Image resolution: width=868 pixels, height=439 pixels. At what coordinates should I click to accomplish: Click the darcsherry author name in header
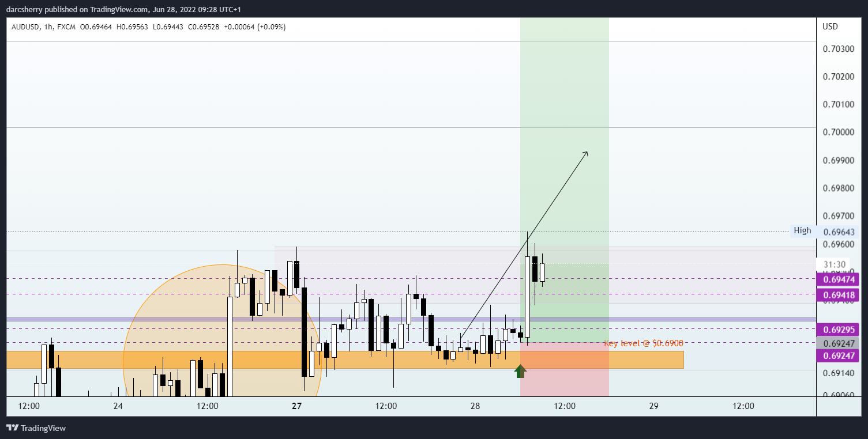[x=26, y=9]
